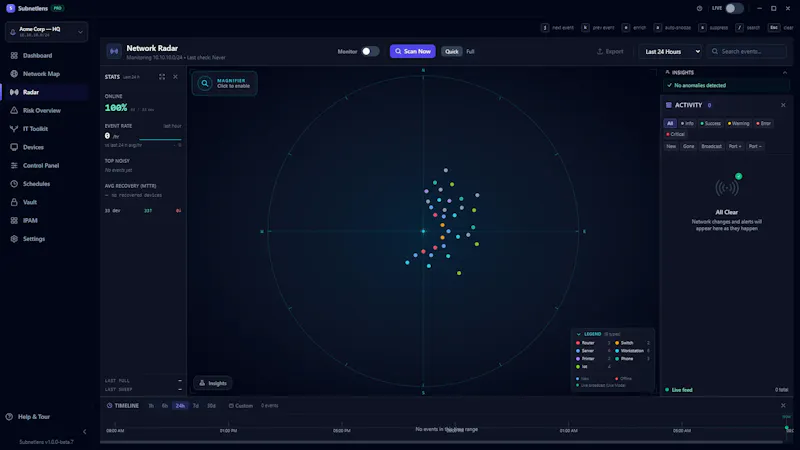This screenshot has height=450, width=800.
Task: Enable the Magnifier tool
Action: pos(224,83)
